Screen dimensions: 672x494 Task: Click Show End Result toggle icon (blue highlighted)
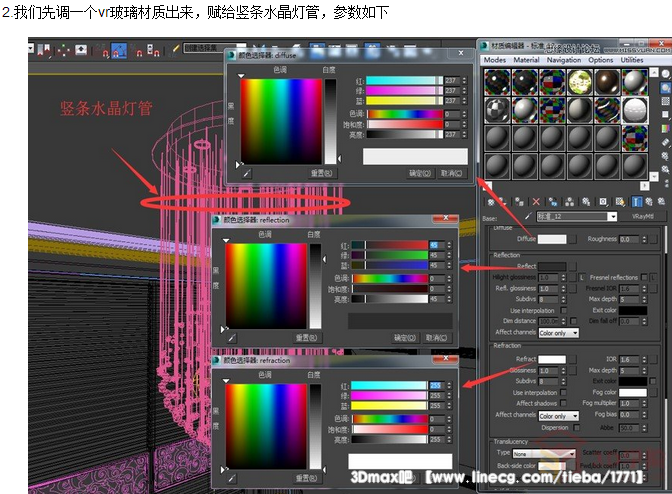637,202
